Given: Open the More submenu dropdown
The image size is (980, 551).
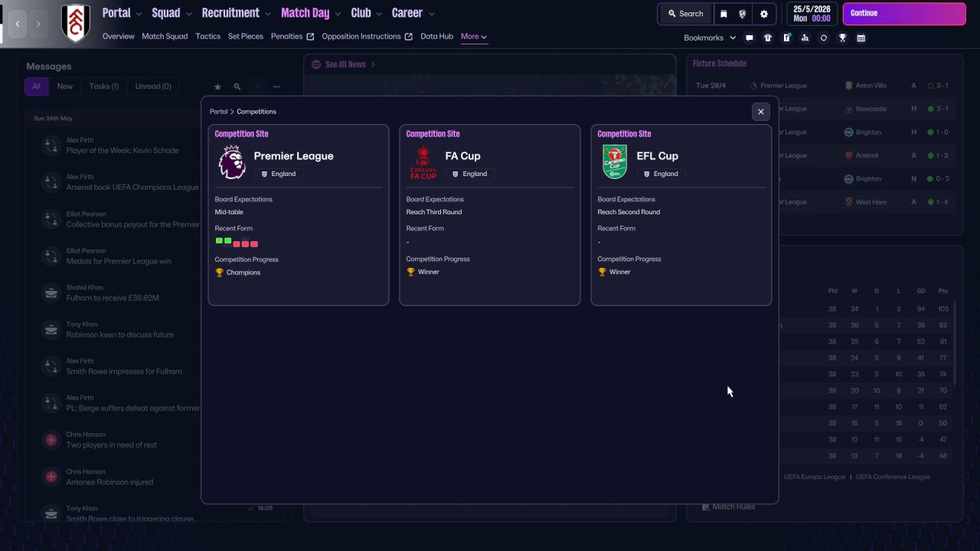Looking at the screenshot, I should point(474,37).
